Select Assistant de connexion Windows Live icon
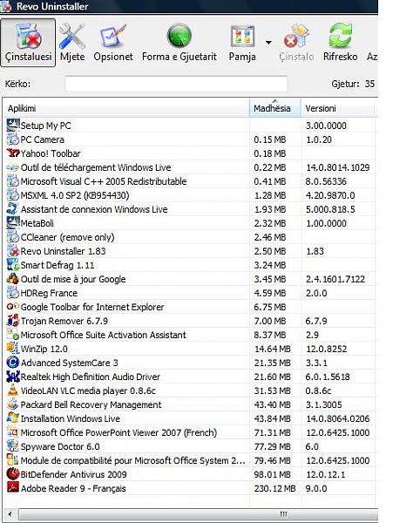Screen dimensions: 420x523 point(13,209)
